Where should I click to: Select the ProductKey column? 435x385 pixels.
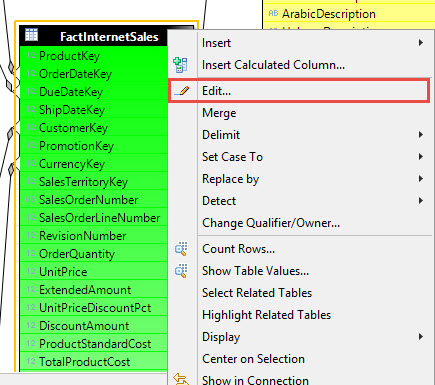pos(93,55)
